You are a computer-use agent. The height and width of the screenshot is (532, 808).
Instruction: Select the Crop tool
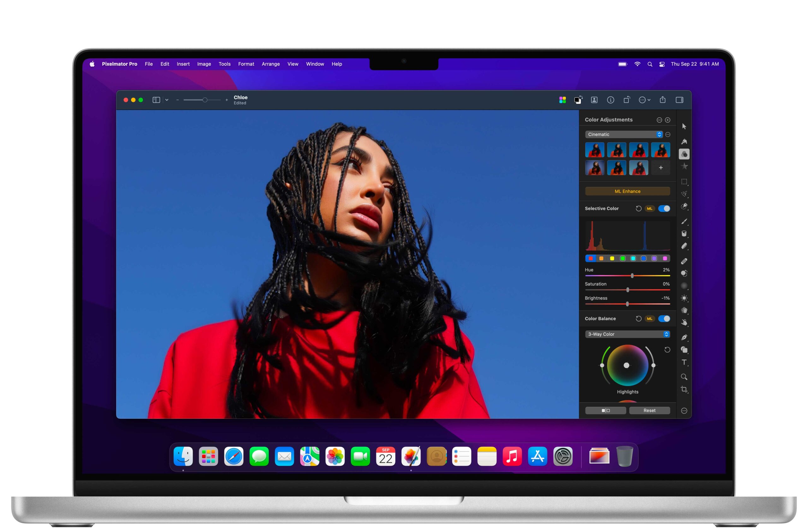[x=684, y=389]
